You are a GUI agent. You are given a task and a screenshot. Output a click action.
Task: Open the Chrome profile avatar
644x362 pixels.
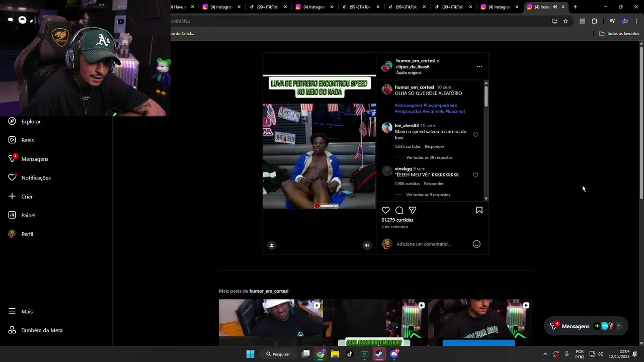click(x=624, y=21)
